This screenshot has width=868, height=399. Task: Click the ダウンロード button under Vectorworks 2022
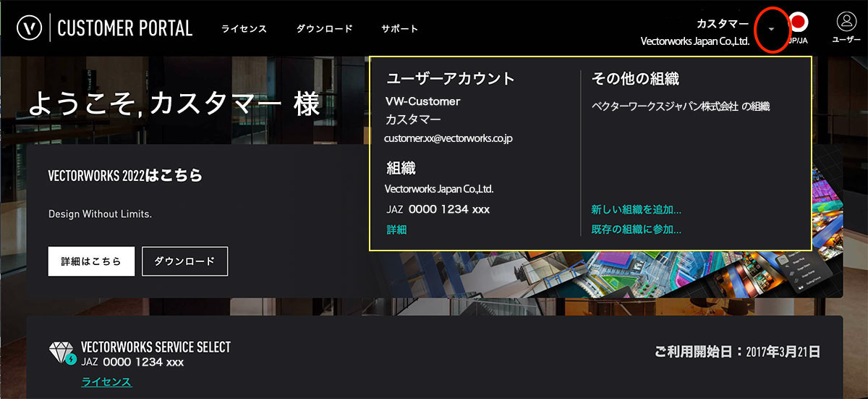click(185, 261)
